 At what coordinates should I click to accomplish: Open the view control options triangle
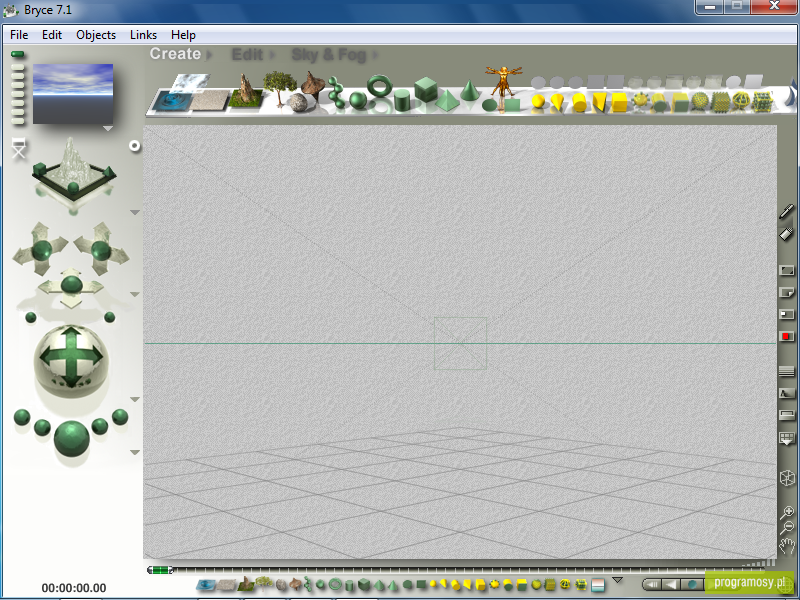(135, 212)
